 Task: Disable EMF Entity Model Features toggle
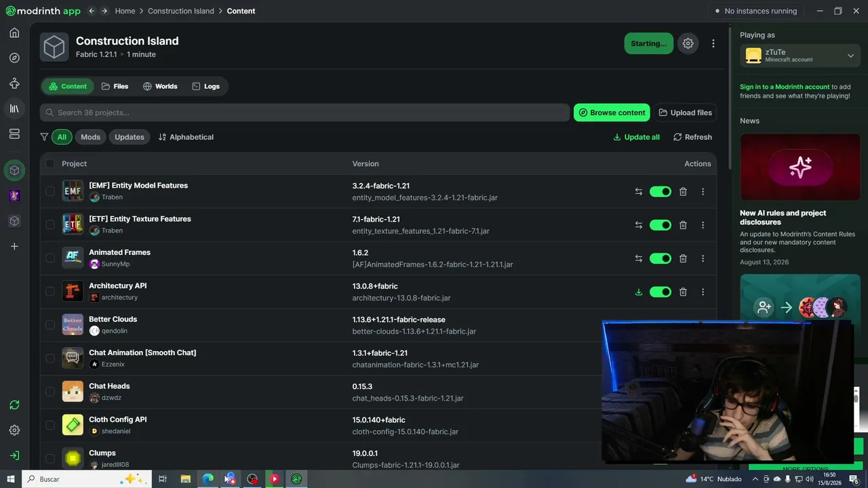point(660,192)
